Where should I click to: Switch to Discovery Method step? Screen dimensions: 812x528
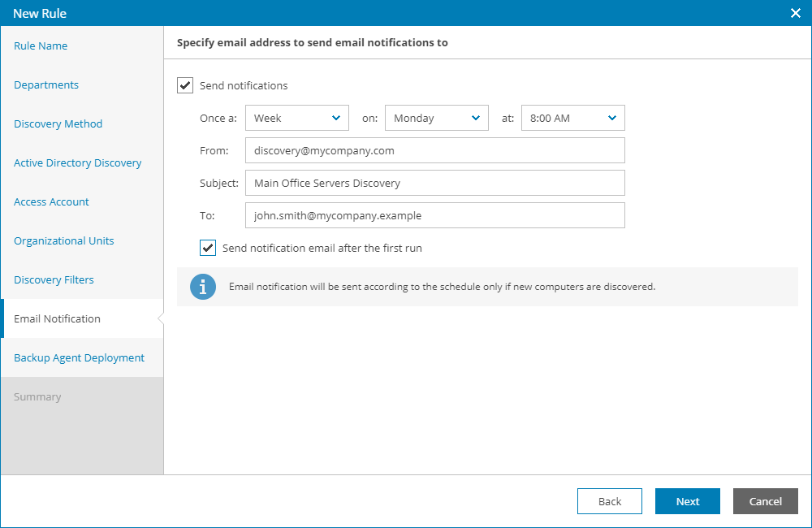coord(58,124)
